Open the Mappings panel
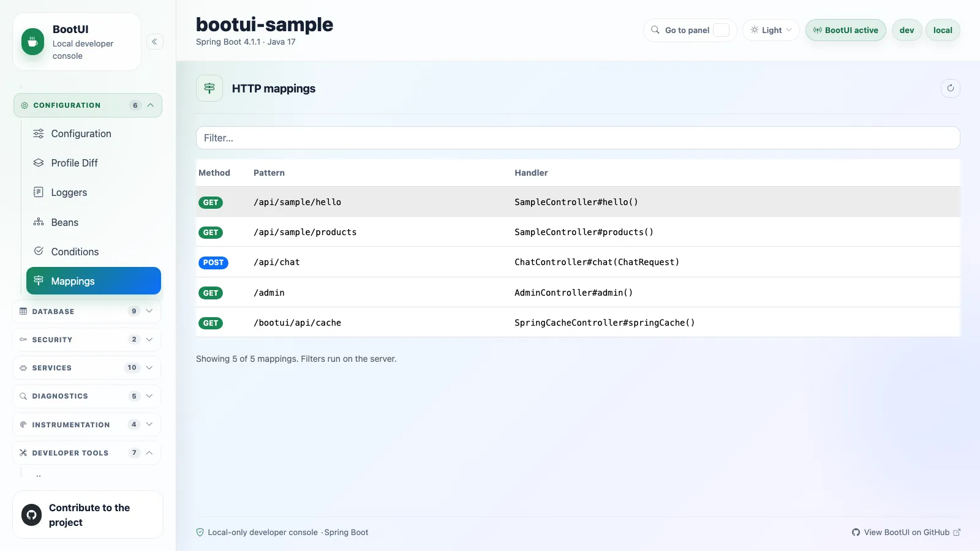The image size is (980, 551). [94, 281]
